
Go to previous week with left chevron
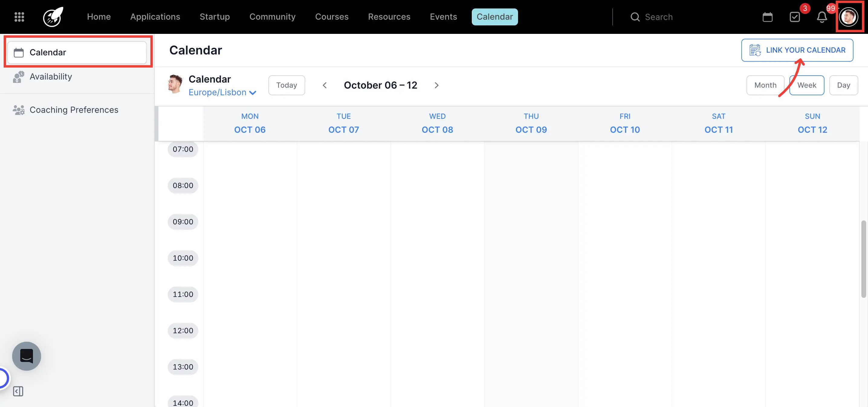pyautogui.click(x=325, y=85)
